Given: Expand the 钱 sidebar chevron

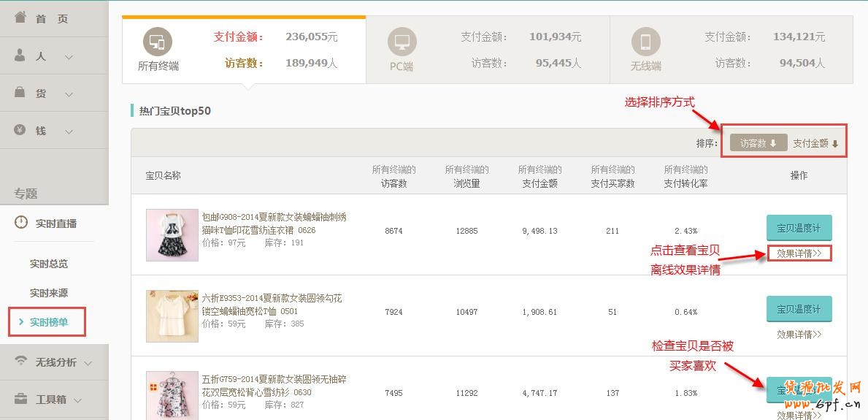Looking at the screenshot, I should click(69, 132).
